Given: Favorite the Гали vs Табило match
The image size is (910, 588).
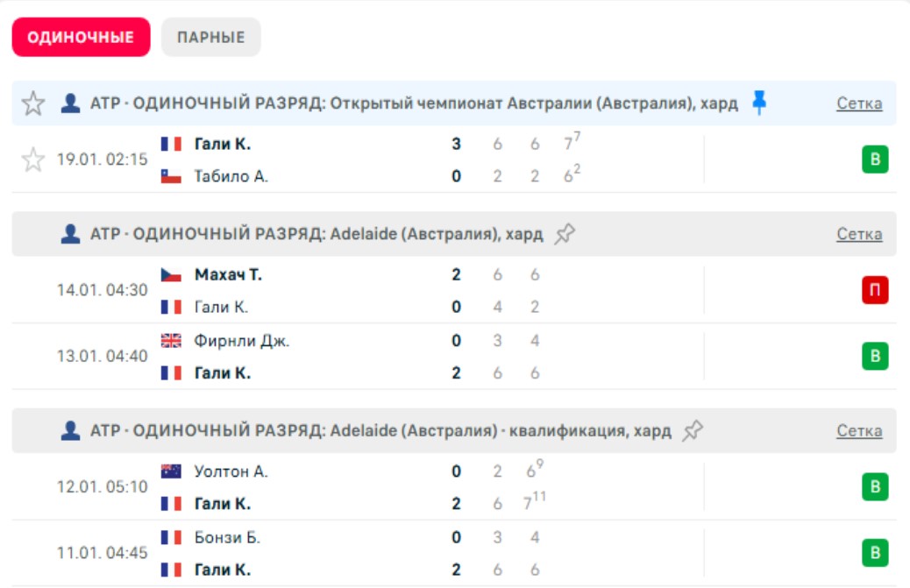Looking at the screenshot, I should [33, 159].
